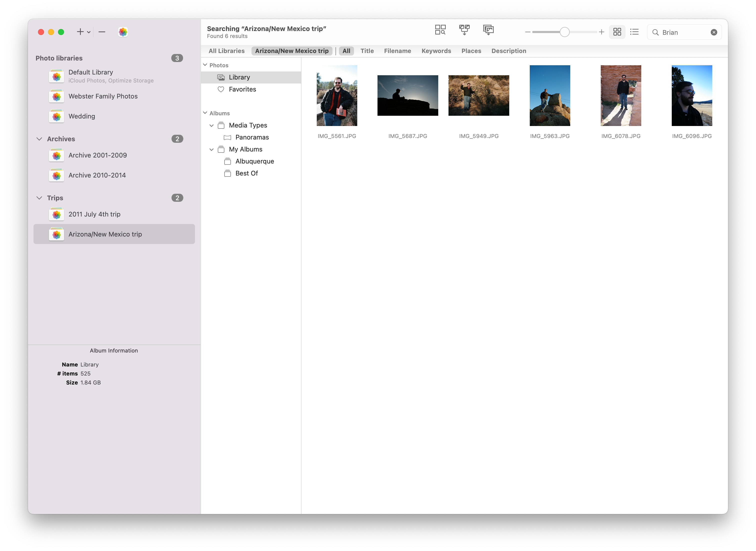Screen dimensions: 756x551
Task: Filter search by Places tab
Action: click(x=471, y=51)
